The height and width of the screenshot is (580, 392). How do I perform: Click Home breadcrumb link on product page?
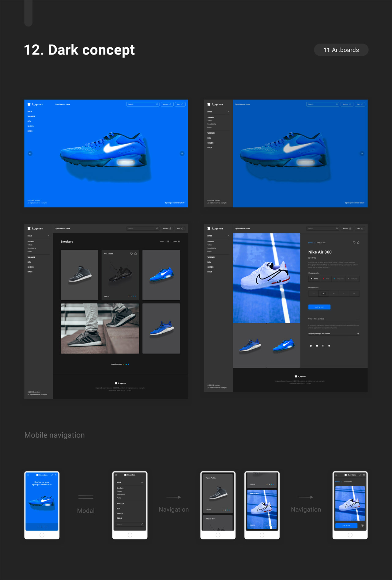(310, 243)
